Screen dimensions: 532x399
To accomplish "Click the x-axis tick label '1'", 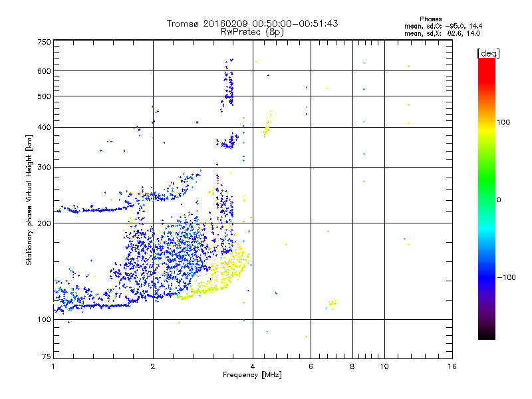I will tap(53, 366).
